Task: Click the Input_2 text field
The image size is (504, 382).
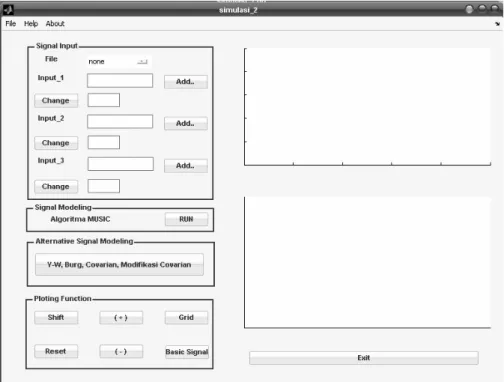Action: click(120, 122)
